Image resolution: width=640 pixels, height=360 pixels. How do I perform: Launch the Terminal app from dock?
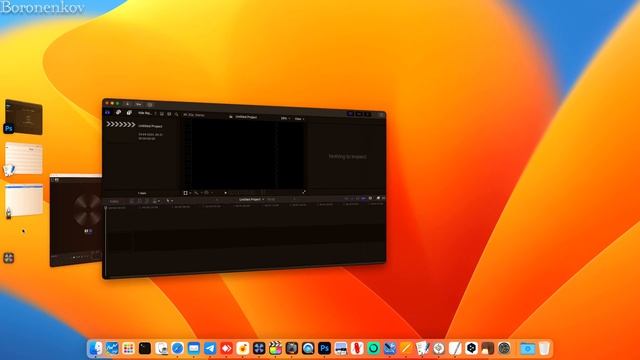144,348
